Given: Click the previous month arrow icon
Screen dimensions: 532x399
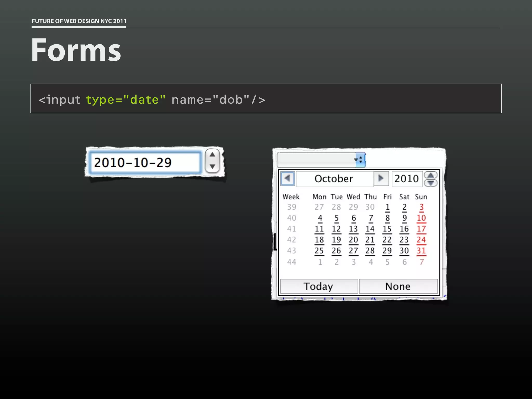Looking at the screenshot, I should click(288, 178).
